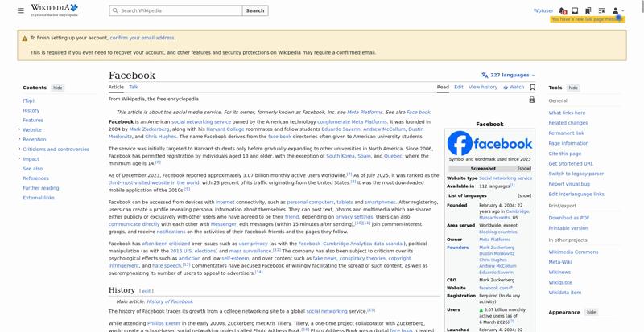
Task: Hide the Contents sidebar
Action: [x=57, y=88]
